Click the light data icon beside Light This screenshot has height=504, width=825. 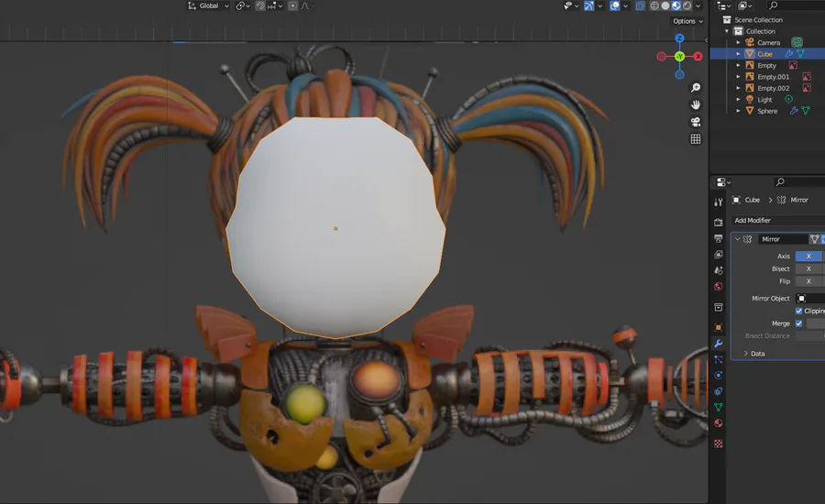pos(788,99)
